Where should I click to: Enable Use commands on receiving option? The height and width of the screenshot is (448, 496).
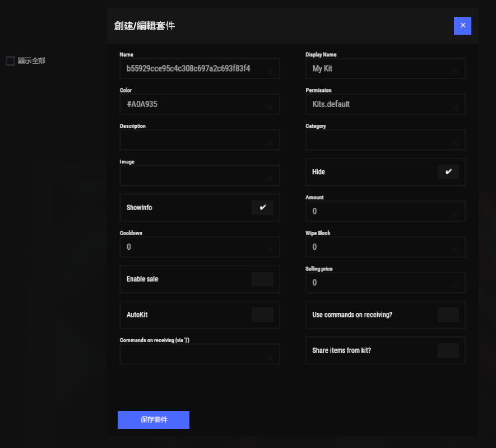click(448, 315)
